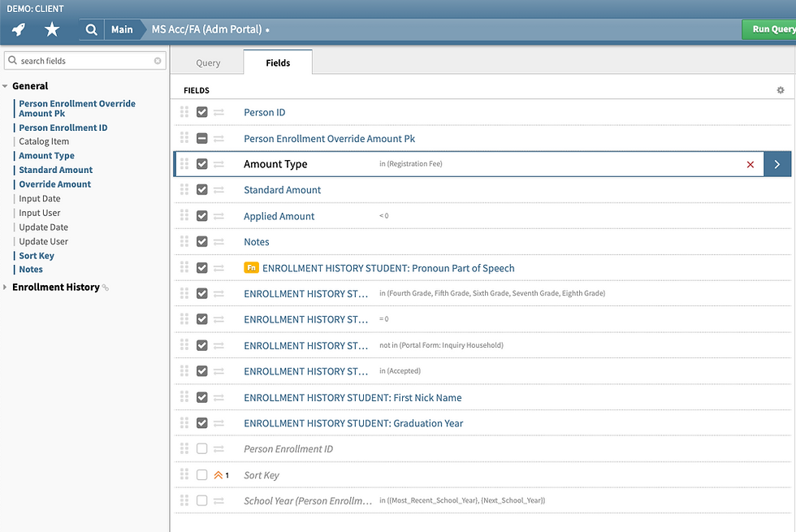The width and height of the screenshot is (796, 532).
Task: Switch to the Query tab
Action: click(208, 63)
